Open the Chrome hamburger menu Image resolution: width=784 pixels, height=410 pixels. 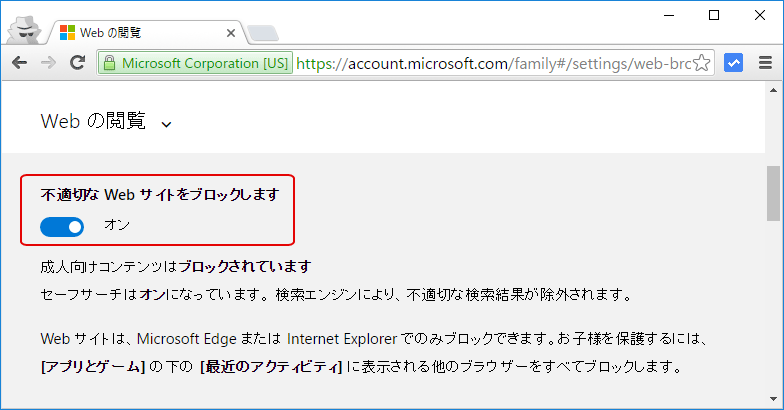point(765,62)
